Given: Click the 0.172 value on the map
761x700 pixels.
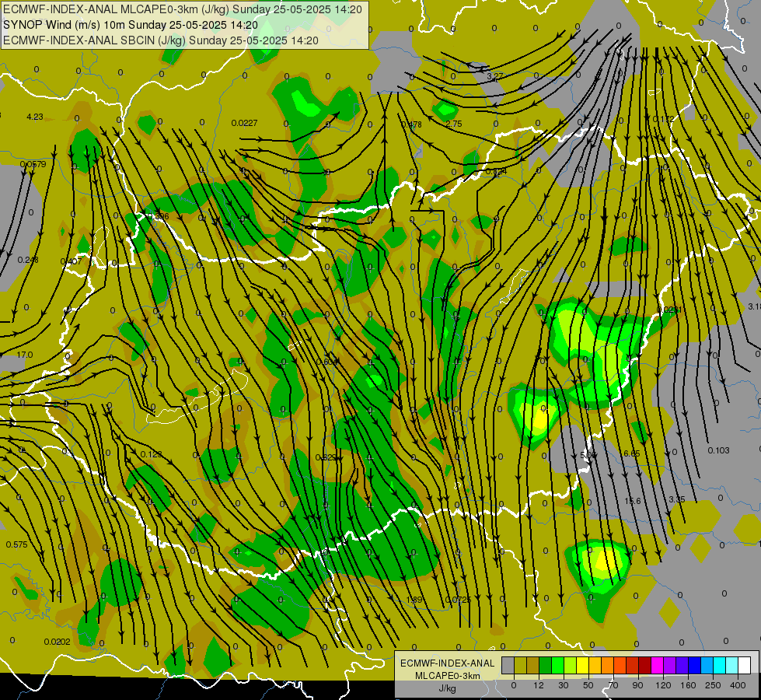Looking at the screenshot, I should tap(663, 119).
